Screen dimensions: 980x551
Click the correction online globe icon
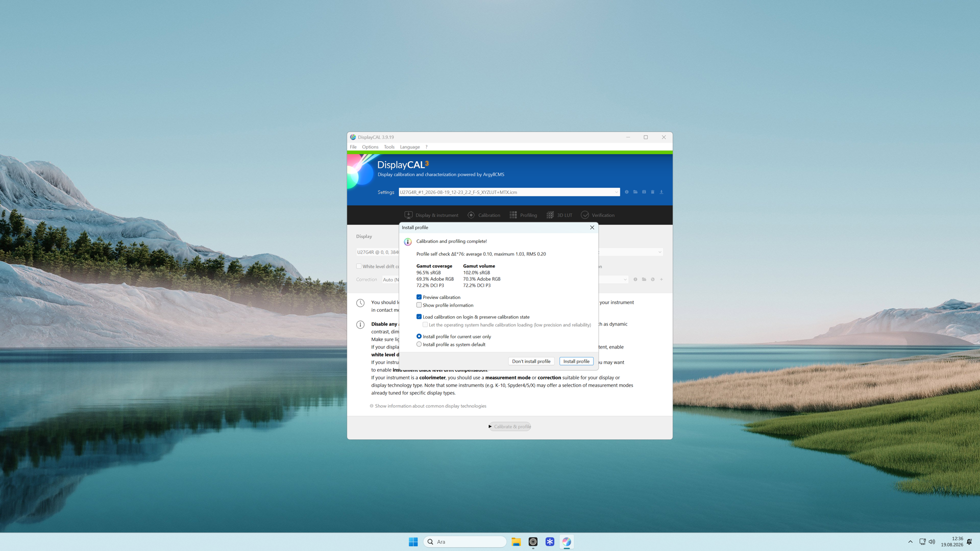pyautogui.click(x=653, y=280)
